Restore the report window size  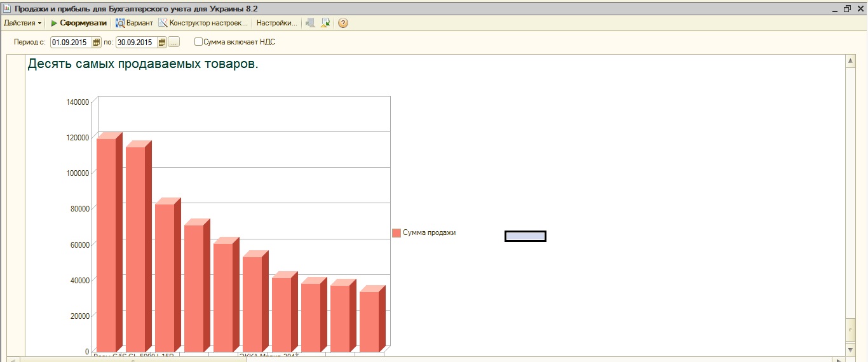847,8
